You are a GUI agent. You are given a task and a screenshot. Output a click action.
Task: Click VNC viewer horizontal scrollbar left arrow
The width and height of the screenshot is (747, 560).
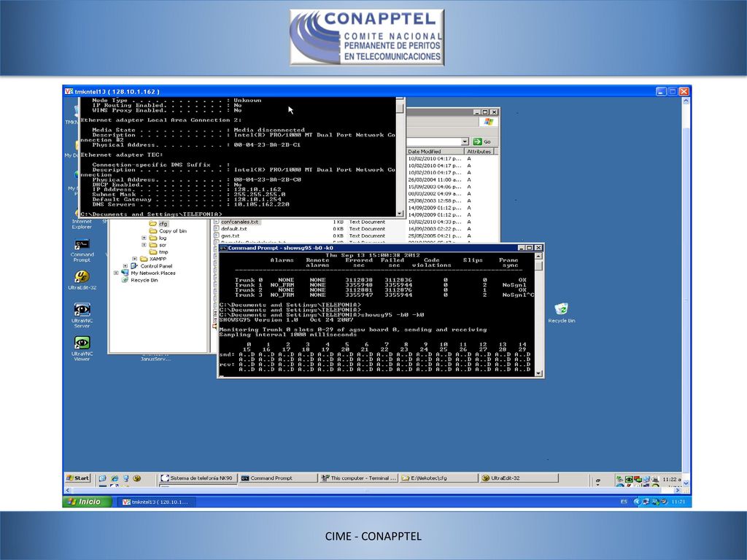pyautogui.click(x=66, y=490)
